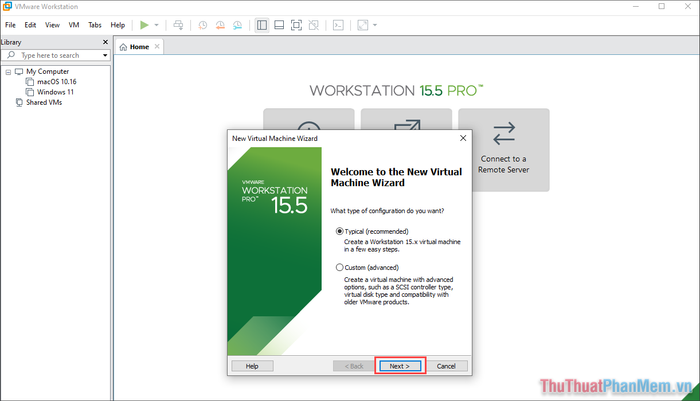Viewport: 700px width, 401px height.
Task: Click the Revert to Snapshot icon
Action: point(220,25)
